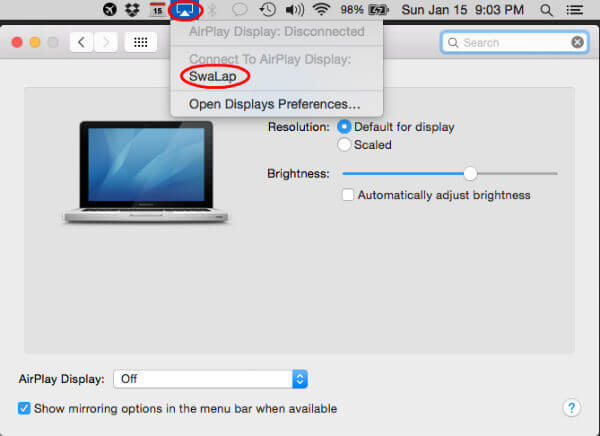The image size is (600, 436).
Task: Go back with the left arrow button
Action: pos(81,42)
